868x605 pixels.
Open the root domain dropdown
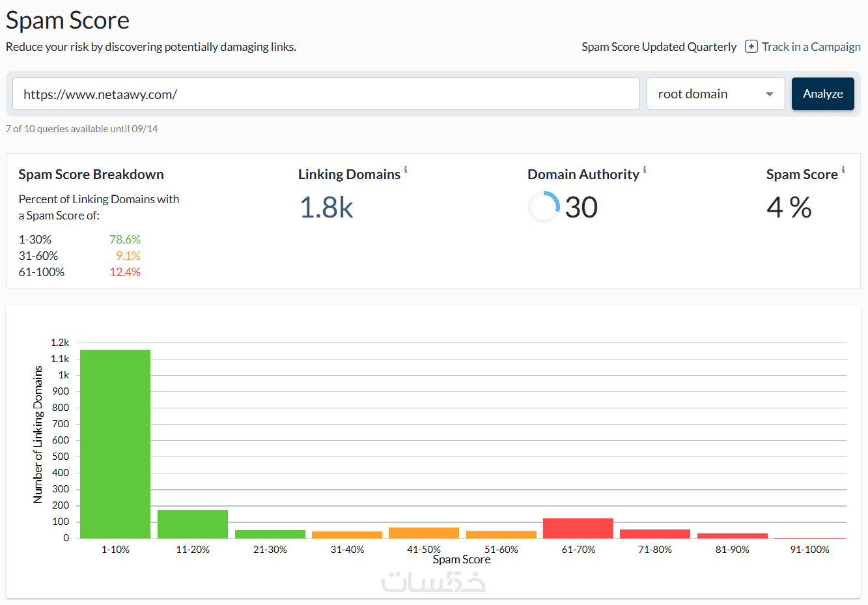click(x=715, y=94)
